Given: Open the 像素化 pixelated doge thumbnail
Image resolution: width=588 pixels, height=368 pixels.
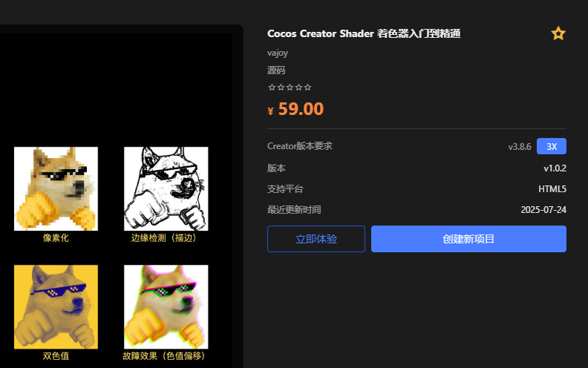Looking at the screenshot, I should pyautogui.click(x=56, y=188).
